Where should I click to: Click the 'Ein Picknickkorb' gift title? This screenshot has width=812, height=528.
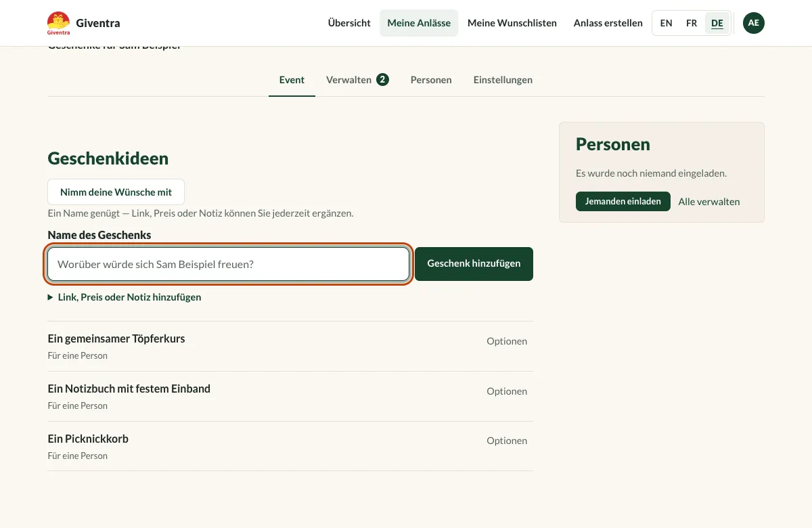(88, 439)
